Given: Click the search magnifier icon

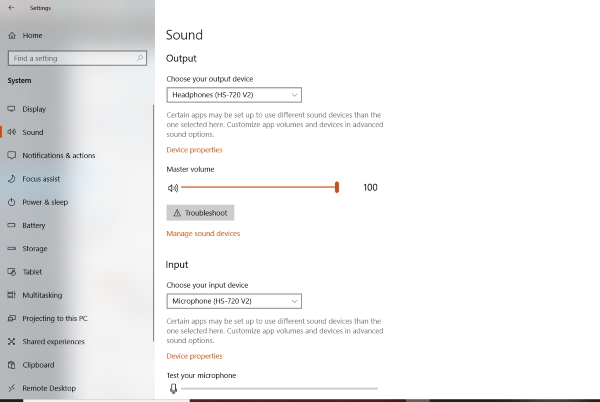Looking at the screenshot, I should click(140, 58).
